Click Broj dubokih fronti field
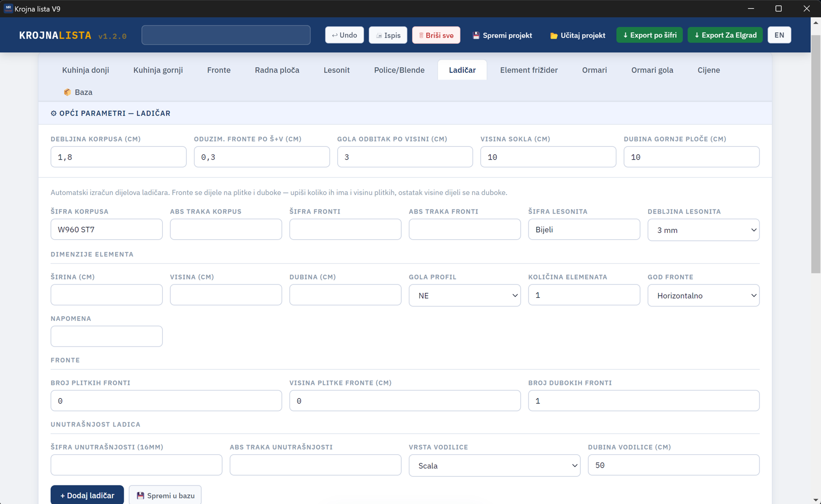This screenshot has height=504, width=821. point(644,401)
